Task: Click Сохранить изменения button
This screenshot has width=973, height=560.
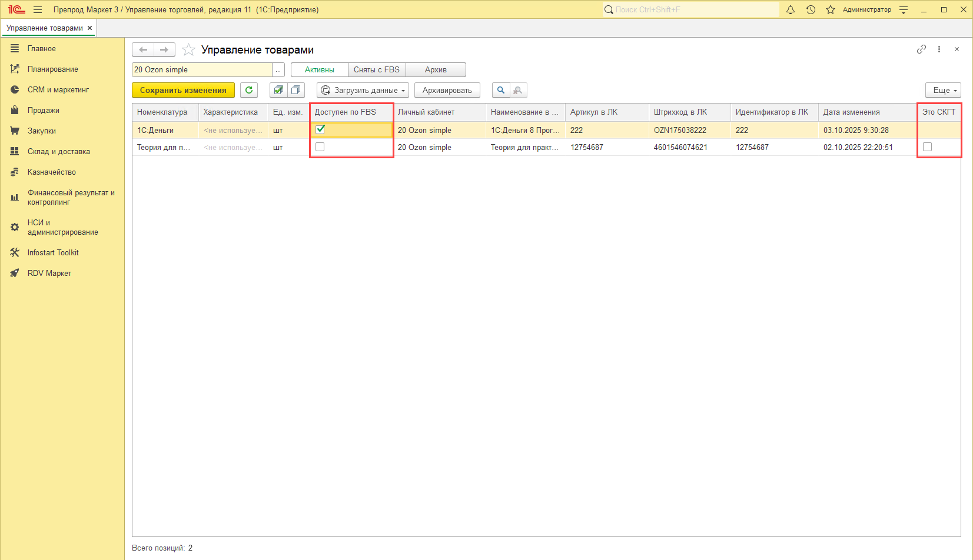Action: [183, 90]
